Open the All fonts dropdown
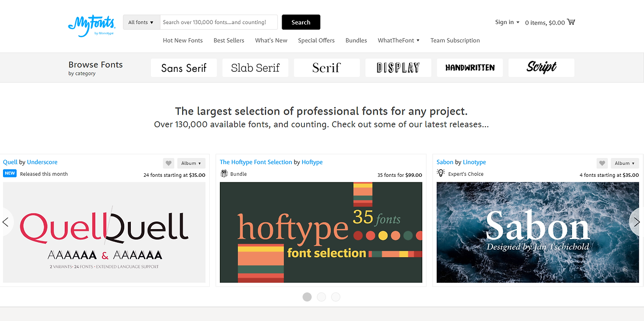The width and height of the screenshot is (644, 321). (141, 22)
